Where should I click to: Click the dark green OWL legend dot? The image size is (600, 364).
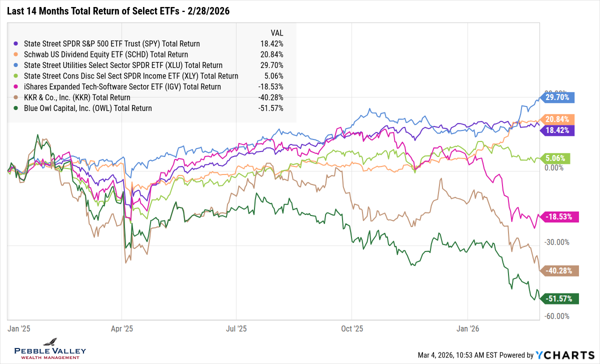(x=16, y=108)
